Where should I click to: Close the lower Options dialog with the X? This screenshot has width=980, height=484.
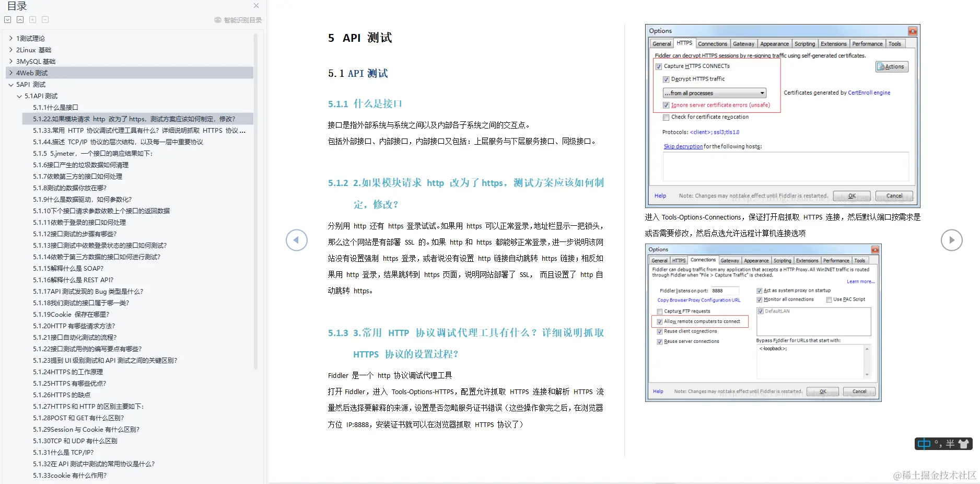(875, 249)
